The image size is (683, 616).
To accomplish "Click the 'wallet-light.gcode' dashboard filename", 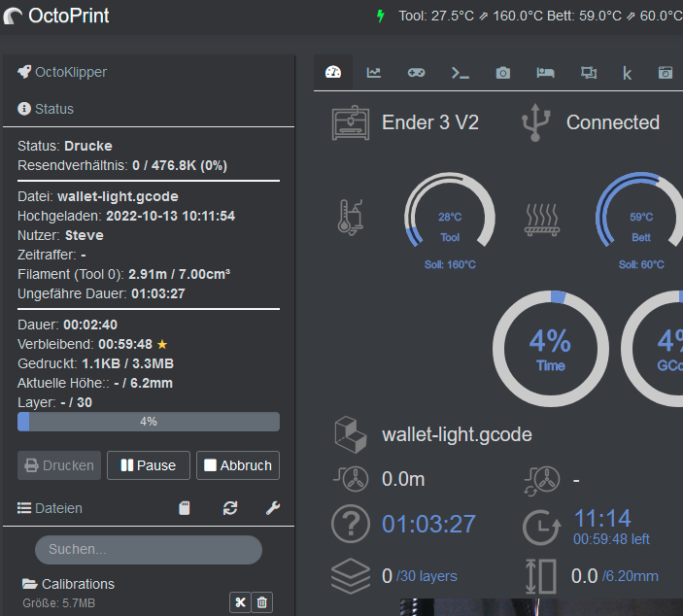I will (457, 434).
